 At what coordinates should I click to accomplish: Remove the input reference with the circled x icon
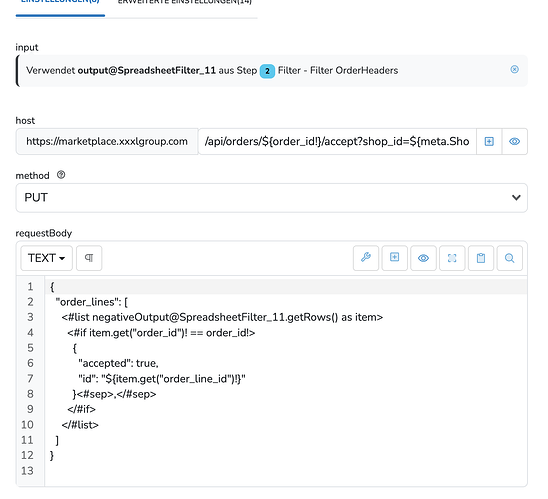[514, 69]
